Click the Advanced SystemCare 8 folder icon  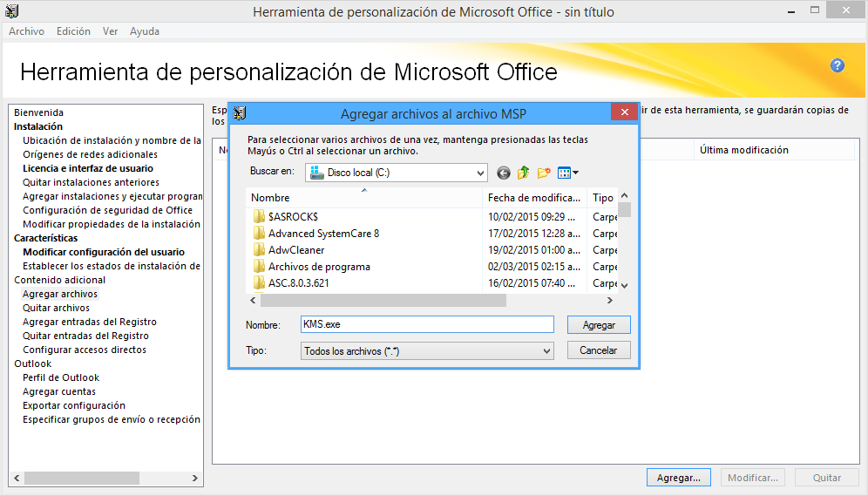pyautogui.click(x=259, y=233)
